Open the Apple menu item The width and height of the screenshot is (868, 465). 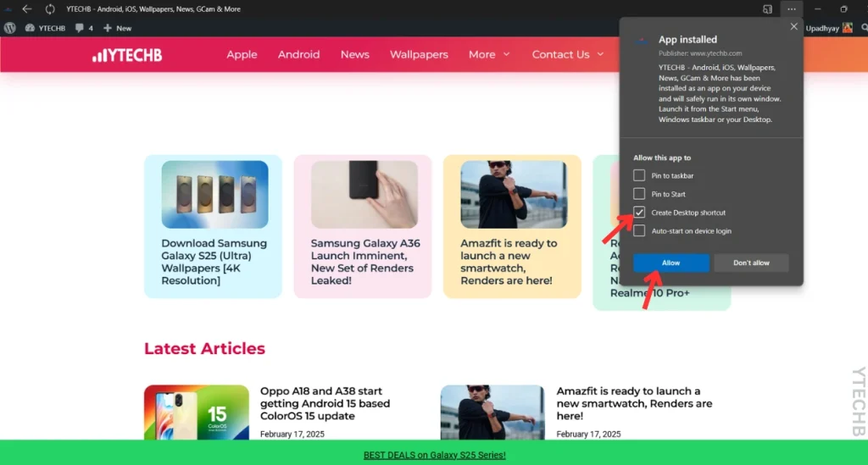click(242, 54)
